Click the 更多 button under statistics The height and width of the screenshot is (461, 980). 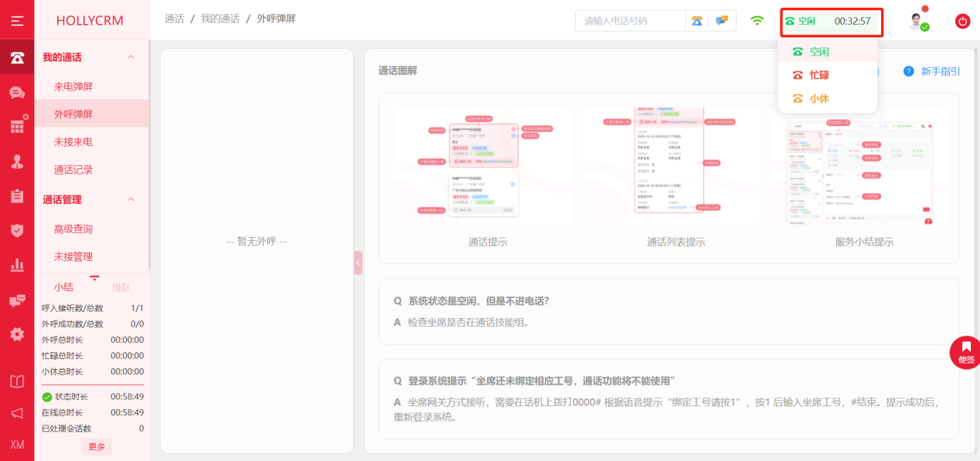click(x=97, y=447)
